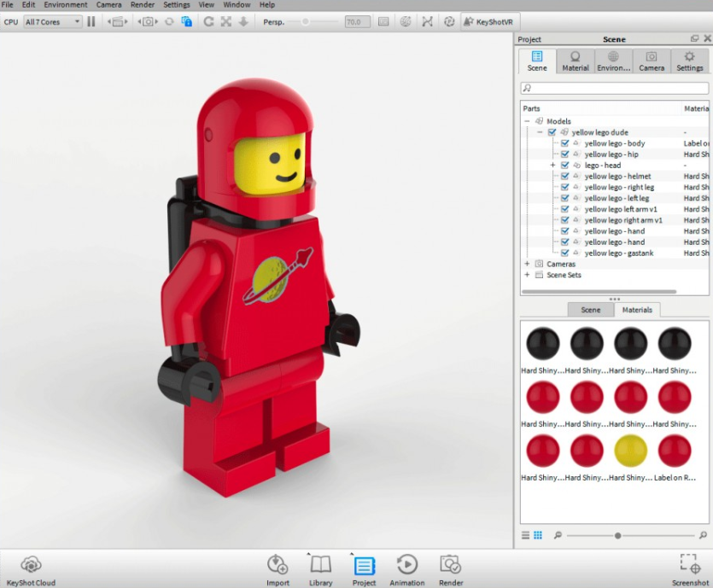Select the yellow Hard Shiny material swatch
The width and height of the screenshot is (713, 588).
[630, 451]
